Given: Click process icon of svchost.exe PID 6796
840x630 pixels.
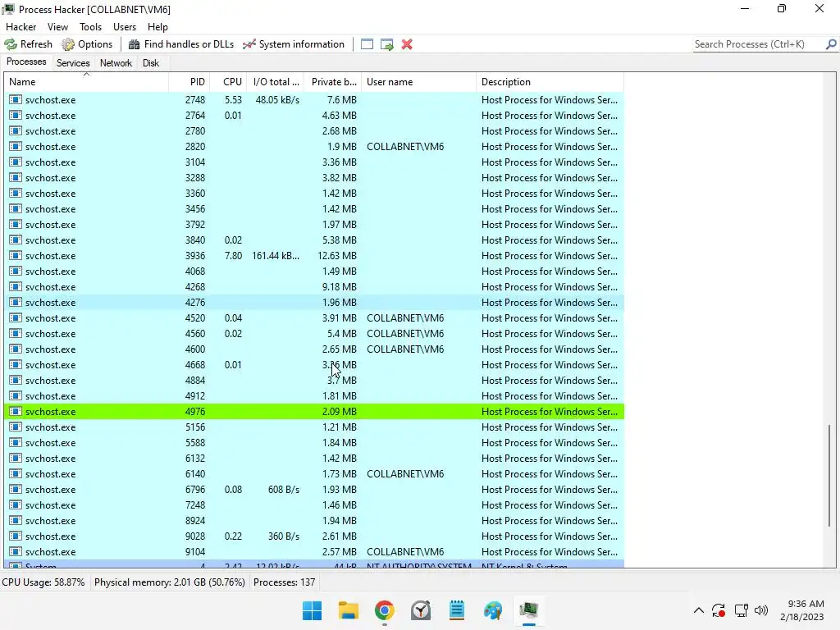Looking at the screenshot, I should coord(16,489).
